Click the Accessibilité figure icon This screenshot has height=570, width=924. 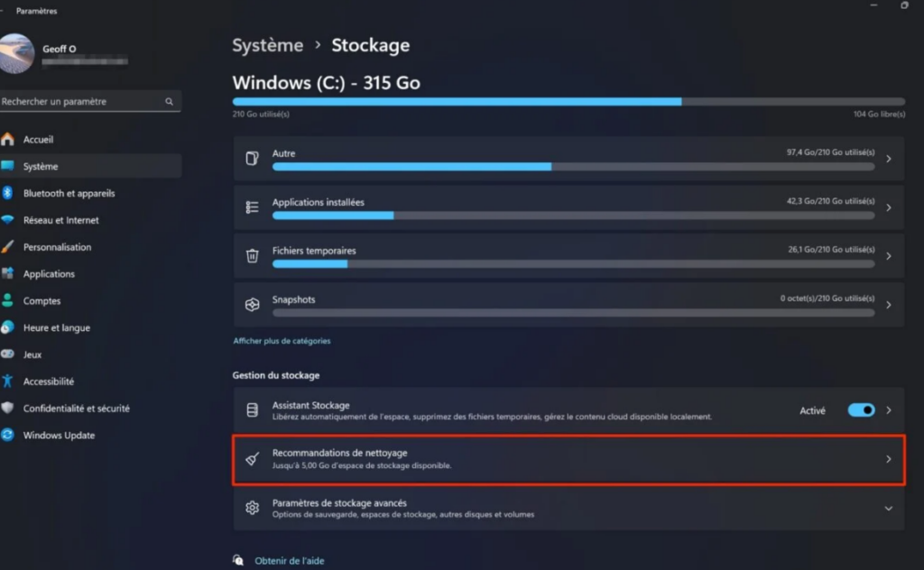point(7,382)
